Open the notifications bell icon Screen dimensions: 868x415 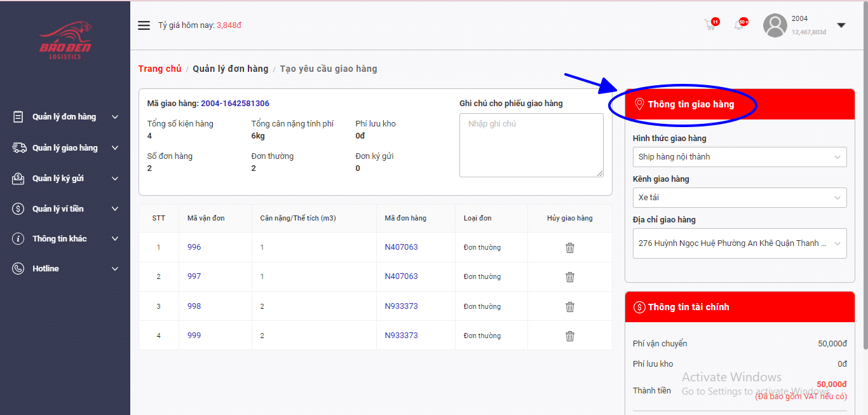point(739,25)
